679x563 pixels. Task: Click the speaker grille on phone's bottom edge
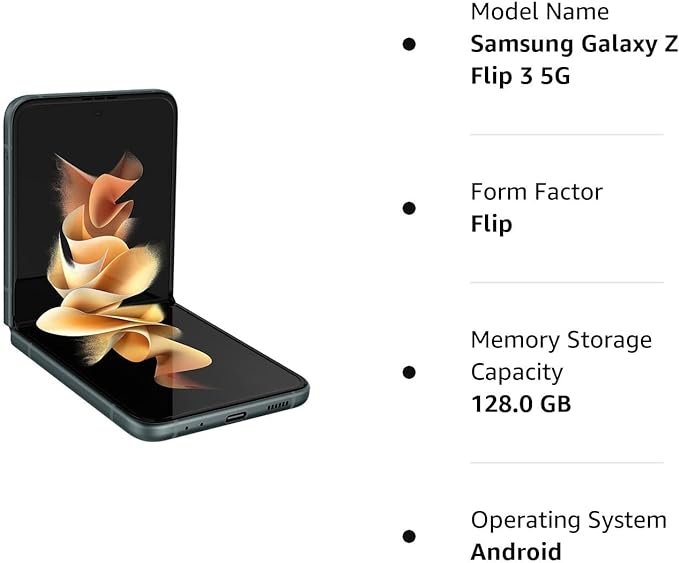pyautogui.click(x=278, y=406)
